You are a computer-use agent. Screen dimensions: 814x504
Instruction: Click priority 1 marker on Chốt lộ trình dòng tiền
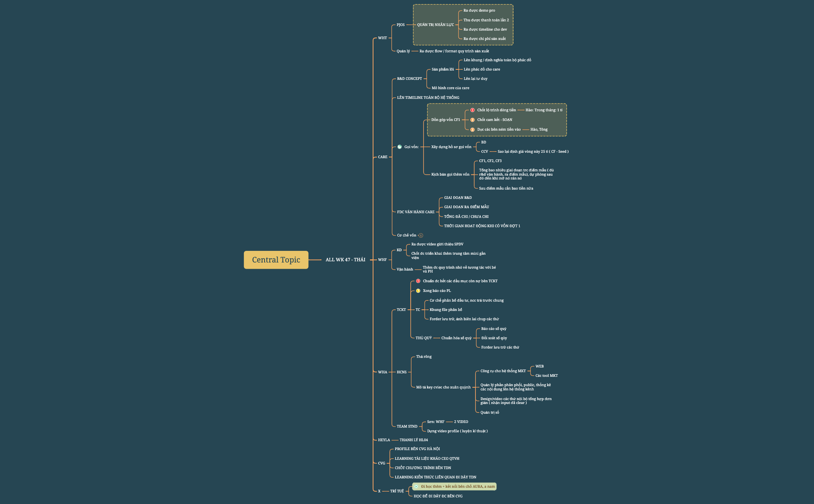(472, 110)
